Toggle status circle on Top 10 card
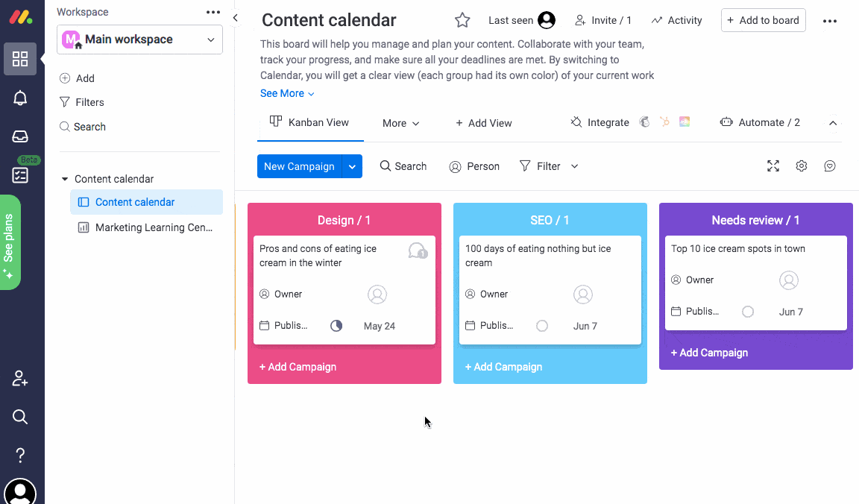 point(748,312)
